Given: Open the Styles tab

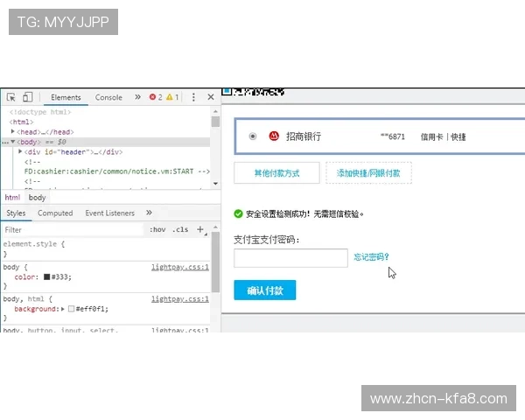Looking at the screenshot, I should click(16, 213).
